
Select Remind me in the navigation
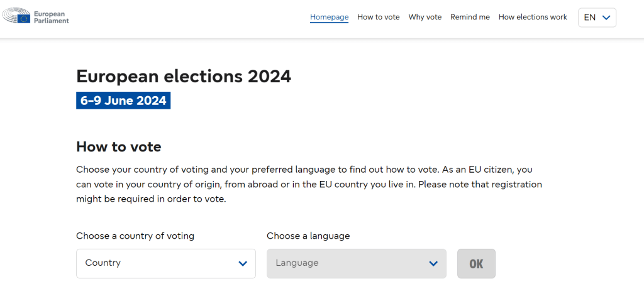pyautogui.click(x=470, y=17)
